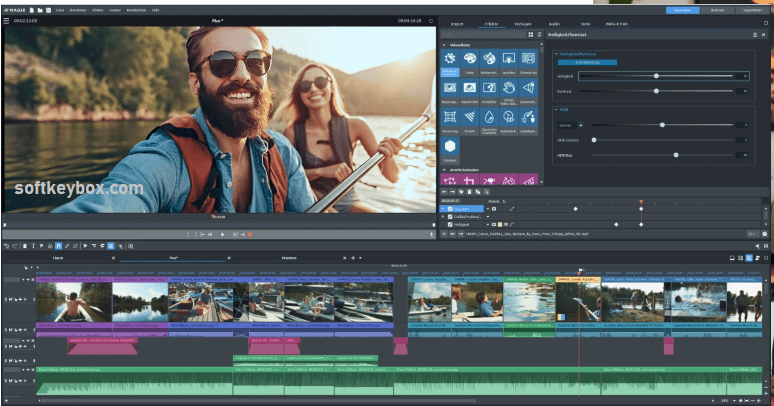Click the effects search field
The height and width of the screenshot is (406, 774).
(483, 35)
